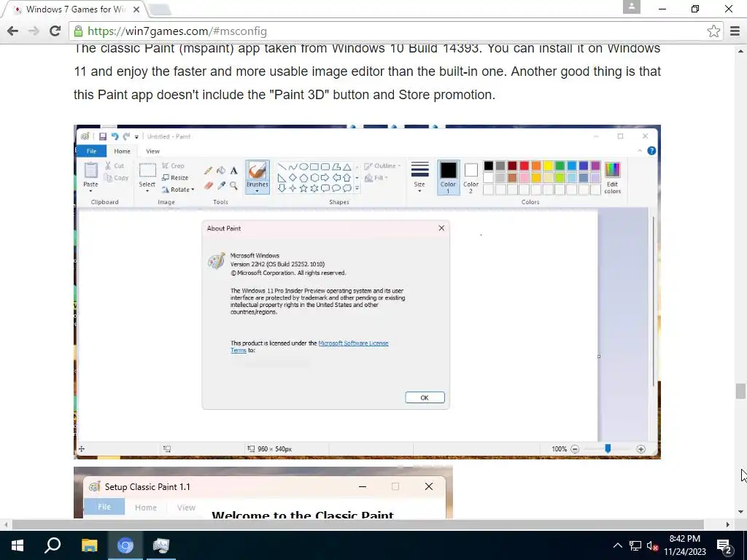Open Edit colors rainbow button
This screenshot has height=560, width=747.
click(x=613, y=177)
